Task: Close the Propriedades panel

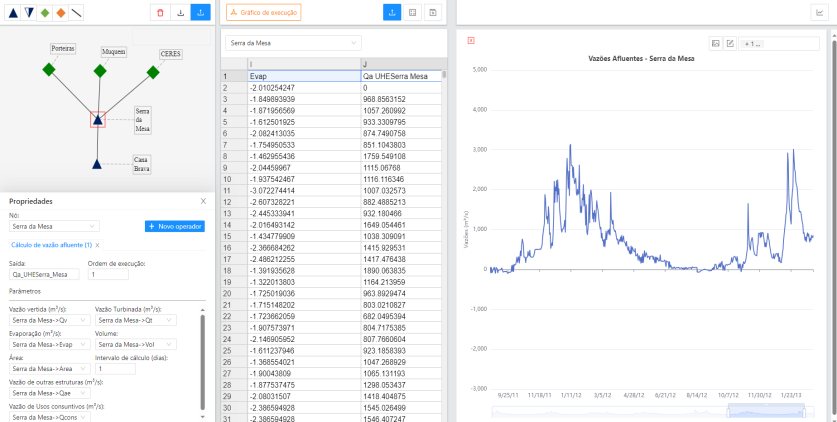Action: (203, 201)
